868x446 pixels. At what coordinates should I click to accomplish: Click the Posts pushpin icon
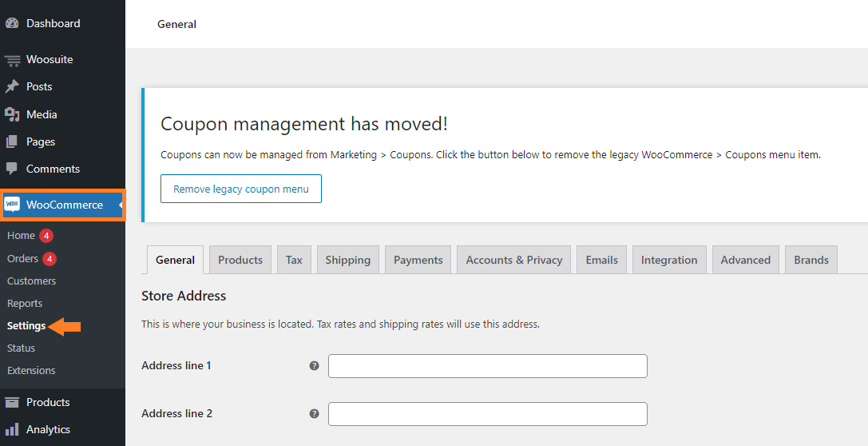[12, 86]
